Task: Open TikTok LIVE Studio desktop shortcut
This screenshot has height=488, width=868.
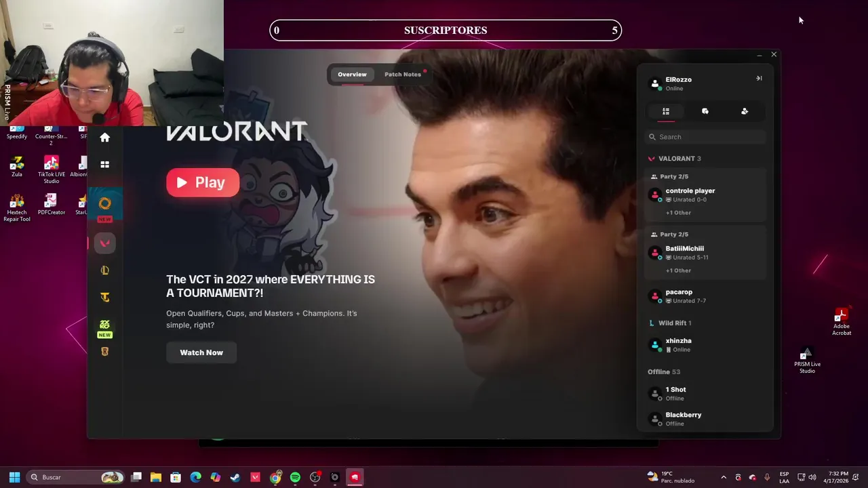Action: (51, 170)
